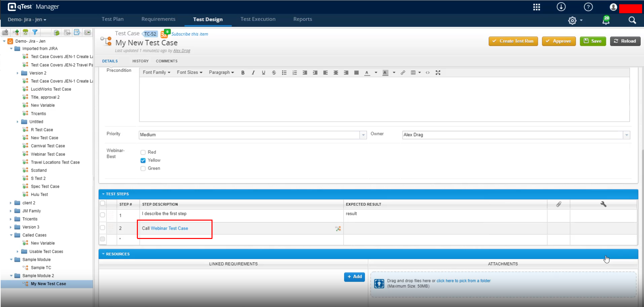
Task: Open the nine-dot apps grid icon
Action: tap(536, 7)
